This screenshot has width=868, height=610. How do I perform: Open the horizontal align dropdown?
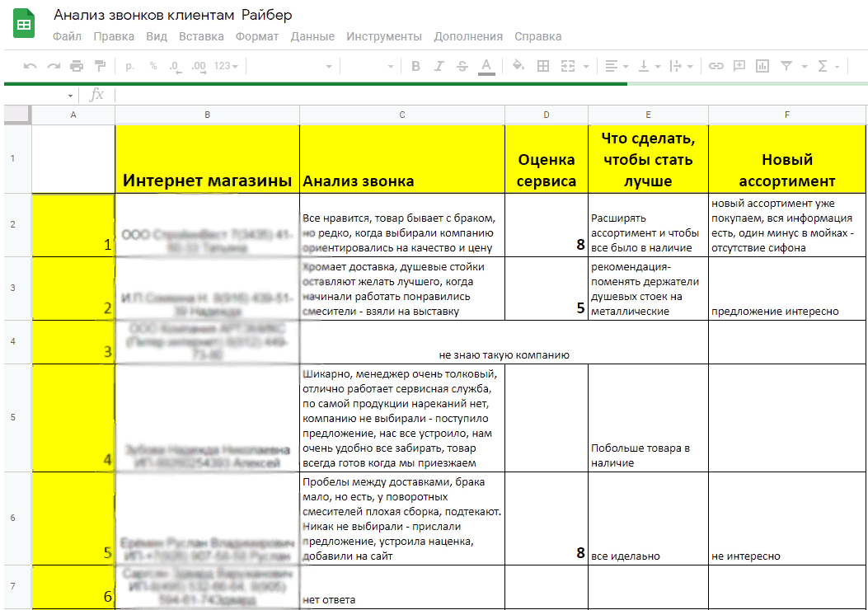click(x=616, y=67)
